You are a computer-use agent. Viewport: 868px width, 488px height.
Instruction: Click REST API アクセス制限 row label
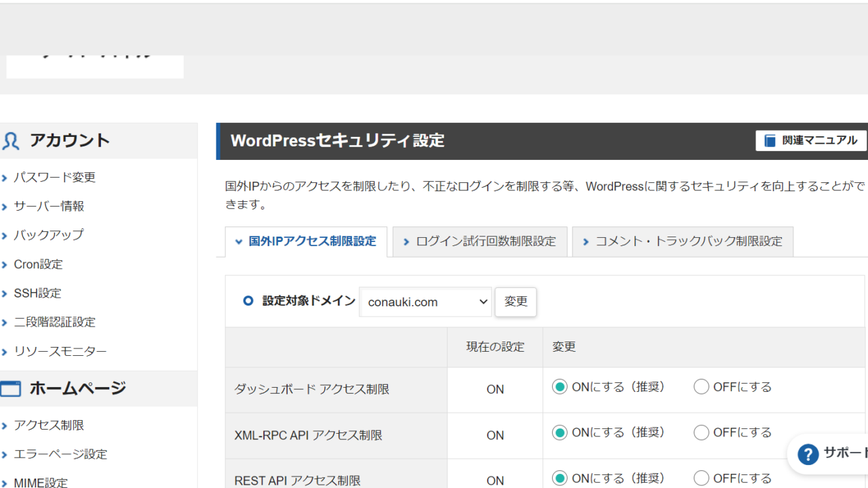pyautogui.click(x=298, y=481)
